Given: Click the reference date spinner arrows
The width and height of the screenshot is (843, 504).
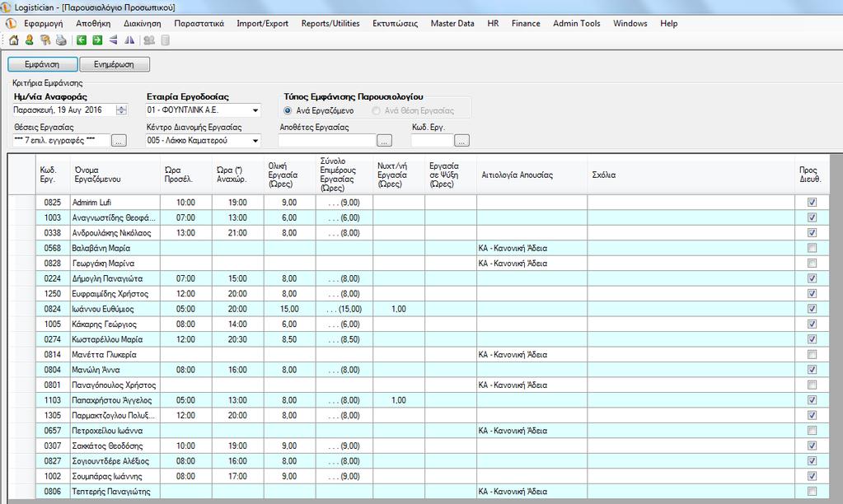Looking at the screenshot, I should 121,110.
